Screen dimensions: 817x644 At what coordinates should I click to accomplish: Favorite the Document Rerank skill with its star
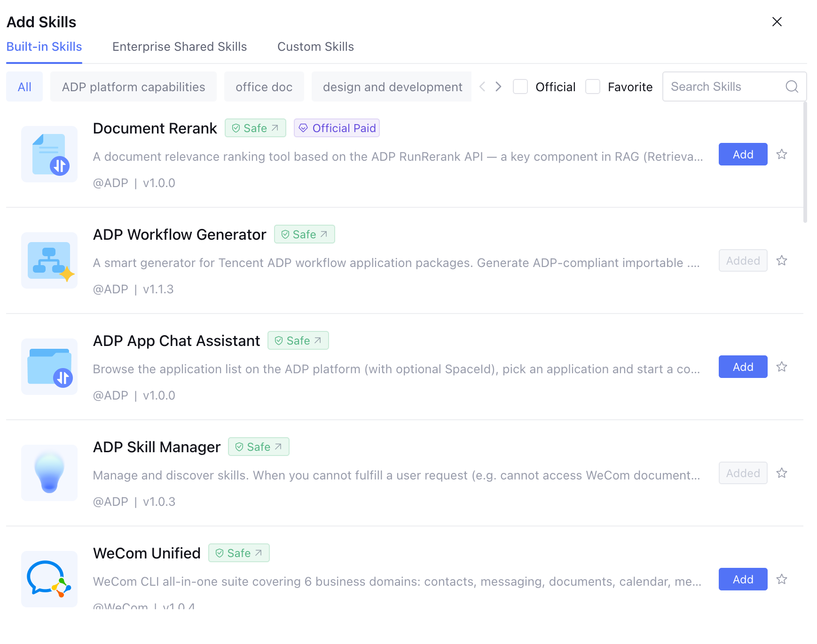pyautogui.click(x=782, y=154)
